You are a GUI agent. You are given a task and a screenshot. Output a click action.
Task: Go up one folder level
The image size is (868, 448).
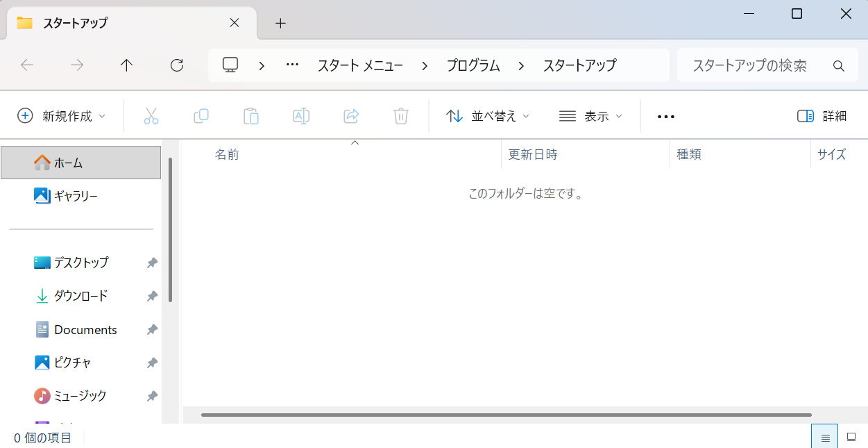pyautogui.click(x=126, y=65)
